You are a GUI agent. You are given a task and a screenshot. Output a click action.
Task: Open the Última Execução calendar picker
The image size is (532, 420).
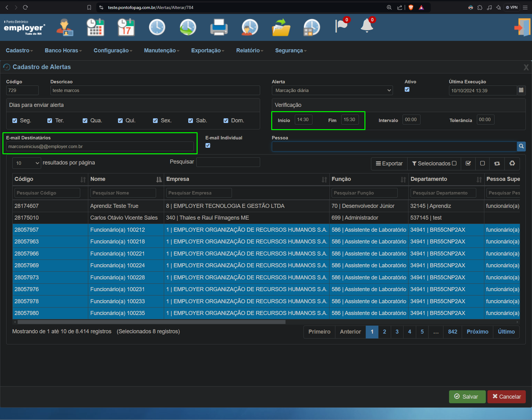point(521,90)
